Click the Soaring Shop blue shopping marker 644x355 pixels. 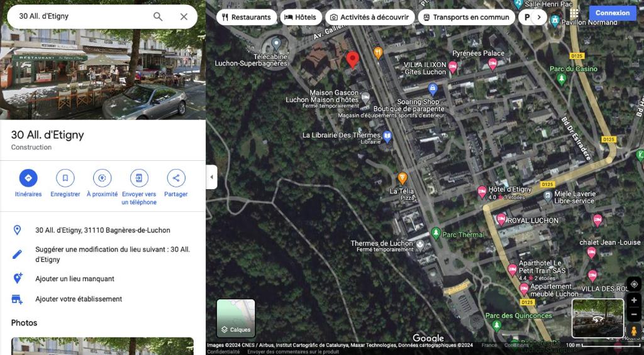pos(433,88)
